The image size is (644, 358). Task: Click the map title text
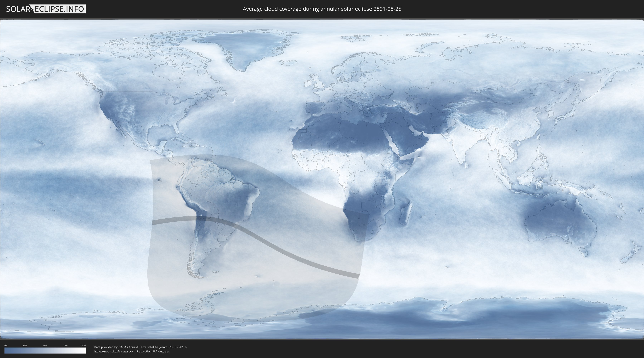point(322,9)
